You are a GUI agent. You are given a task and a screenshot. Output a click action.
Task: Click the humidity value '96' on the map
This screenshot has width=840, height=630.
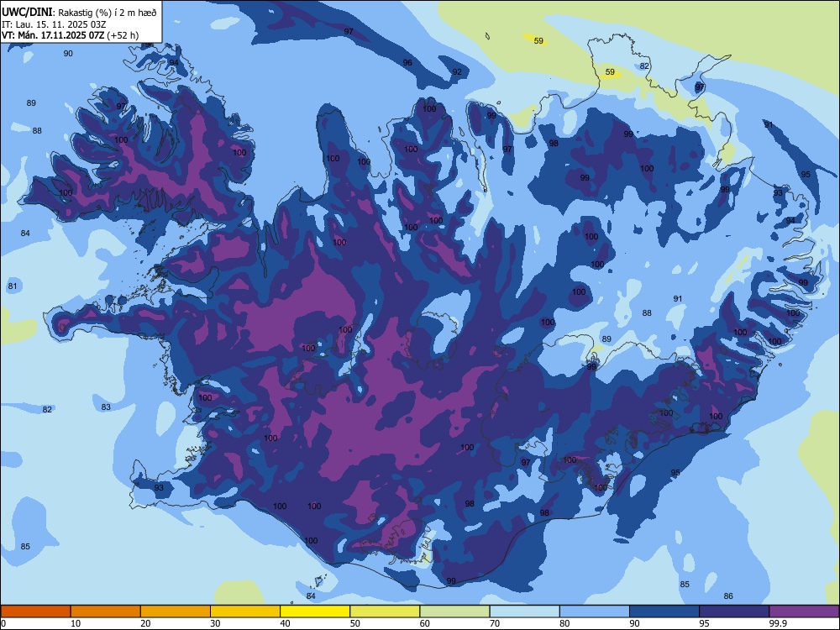pos(407,63)
